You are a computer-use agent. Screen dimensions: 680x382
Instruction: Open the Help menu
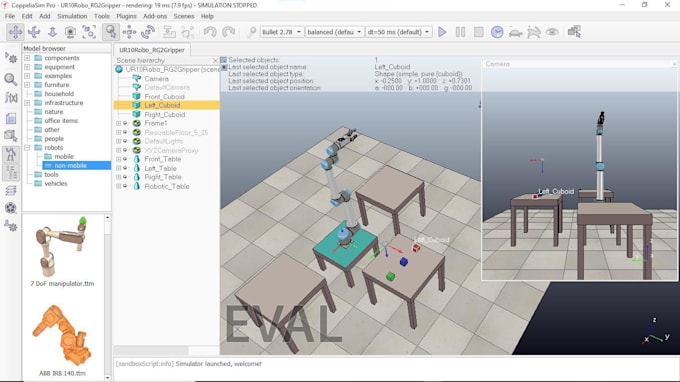pos(207,16)
